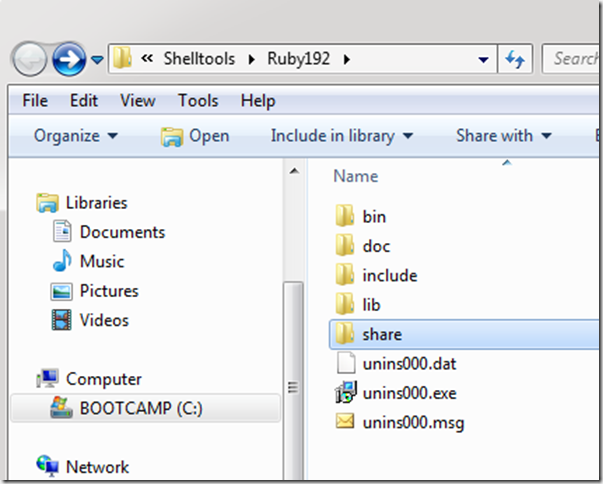The width and height of the screenshot is (603, 484).
Task: Open the File menu
Action: (x=35, y=101)
